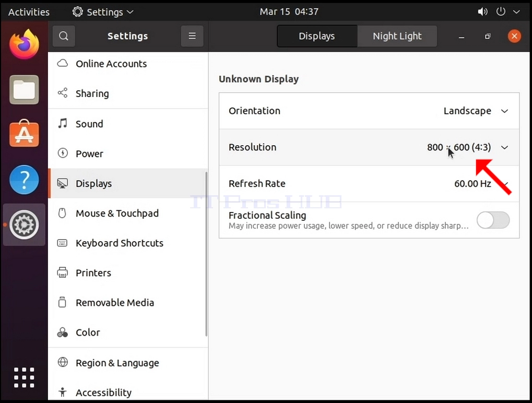532x403 pixels.
Task: Click the Sound music note icon
Action: click(63, 123)
